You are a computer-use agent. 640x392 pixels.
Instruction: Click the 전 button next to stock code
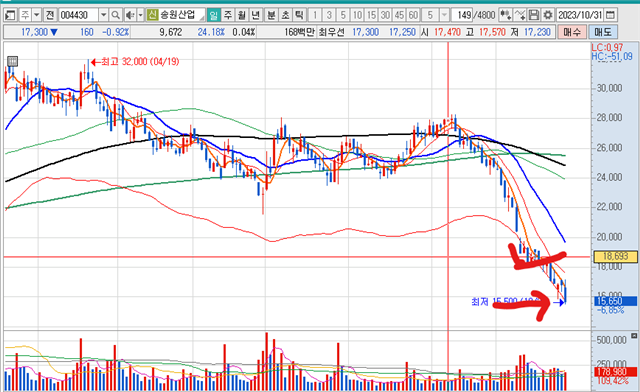[49, 16]
